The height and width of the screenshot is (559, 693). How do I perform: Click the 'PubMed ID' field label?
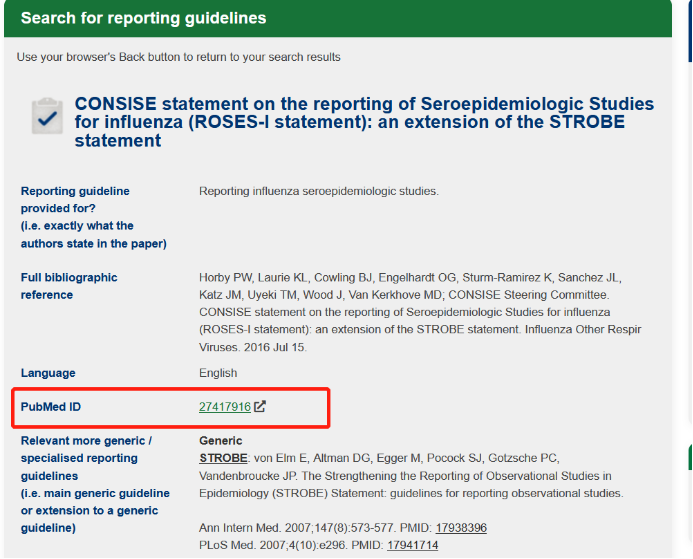(x=50, y=407)
